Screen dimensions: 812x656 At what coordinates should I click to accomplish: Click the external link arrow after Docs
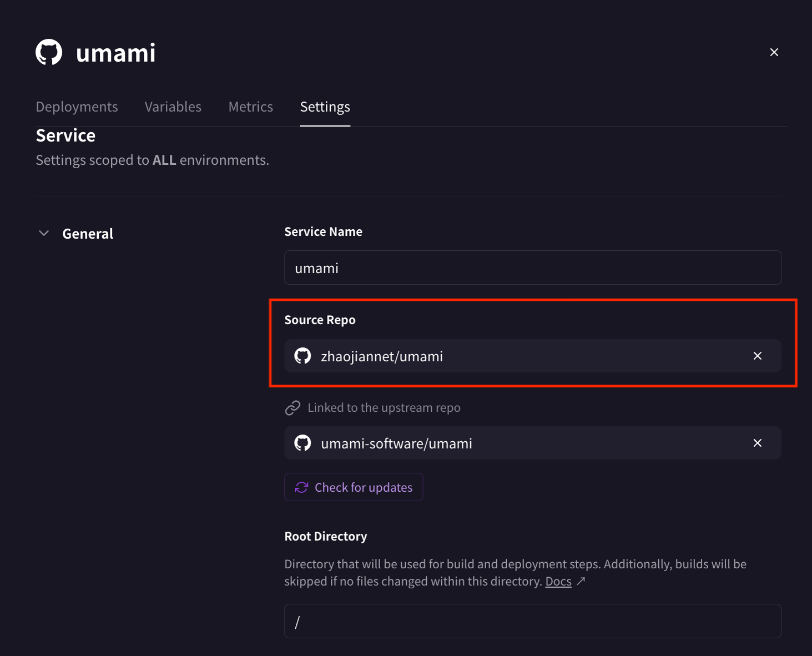tap(582, 581)
